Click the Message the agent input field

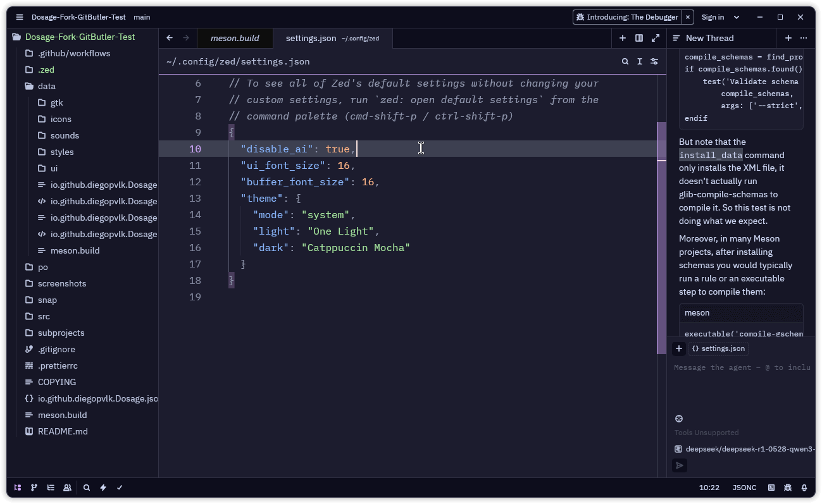click(741, 367)
